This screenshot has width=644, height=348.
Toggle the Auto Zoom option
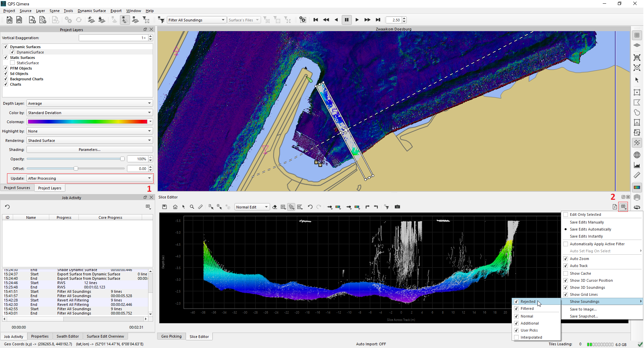(566, 259)
